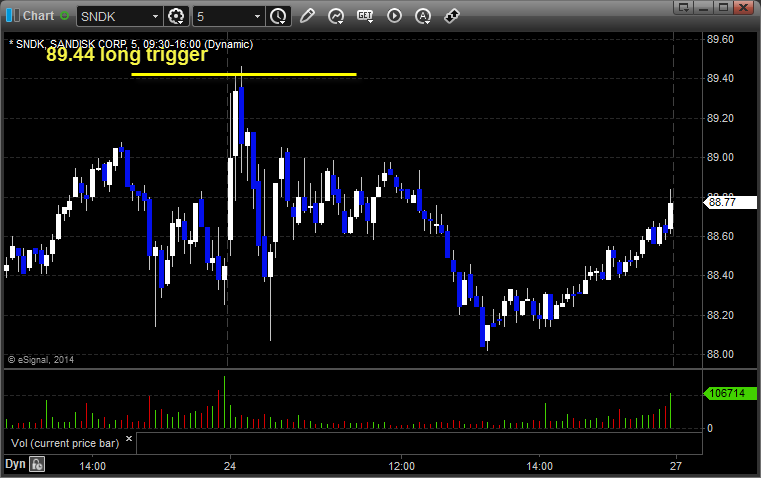Close the Vol current price bar study
761x478 pixels.
pos(129,439)
